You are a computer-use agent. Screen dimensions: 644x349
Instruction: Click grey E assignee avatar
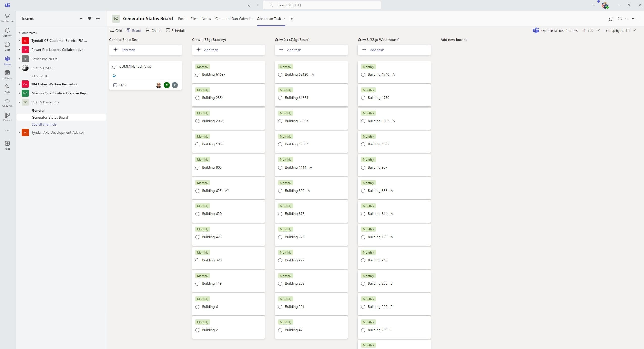[x=175, y=85]
